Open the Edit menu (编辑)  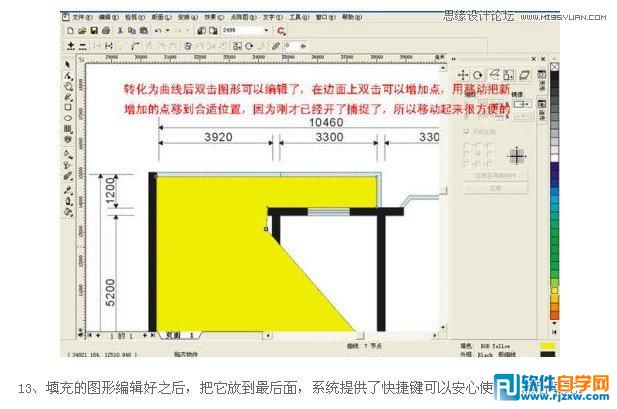coord(108,17)
